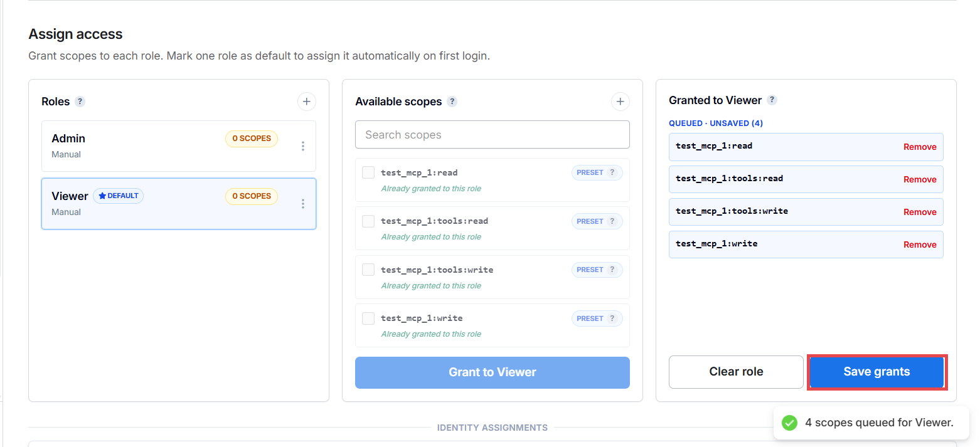Screen dimensions: 980x447
Task: Click the PRESET badge on test_mcp_1:tools:read
Action: (x=597, y=221)
